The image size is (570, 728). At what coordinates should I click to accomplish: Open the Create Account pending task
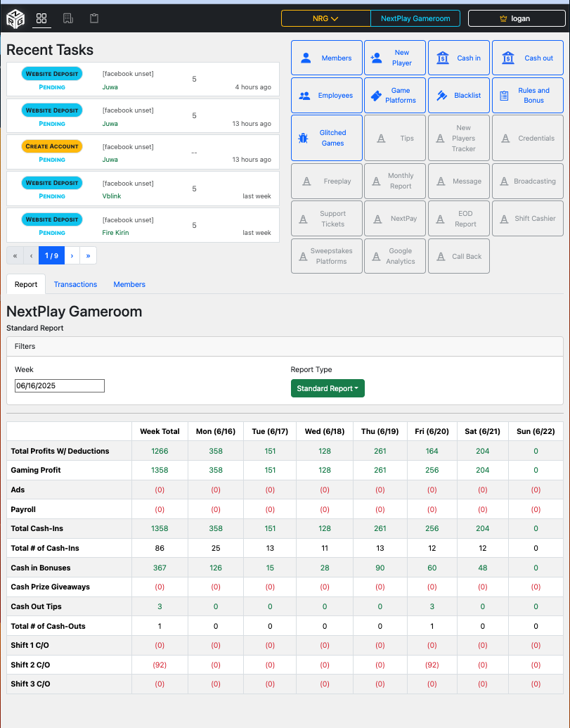143,153
